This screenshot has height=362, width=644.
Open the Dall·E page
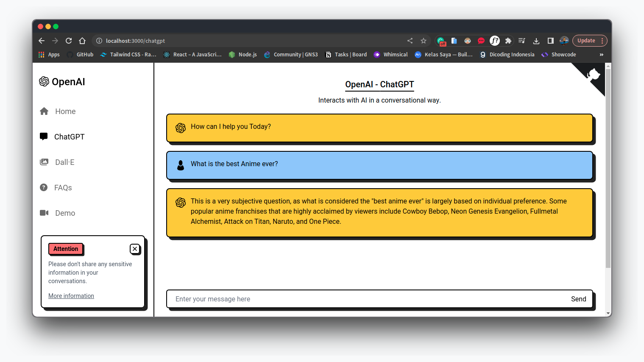pyautogui.click(x=57, y=162)
